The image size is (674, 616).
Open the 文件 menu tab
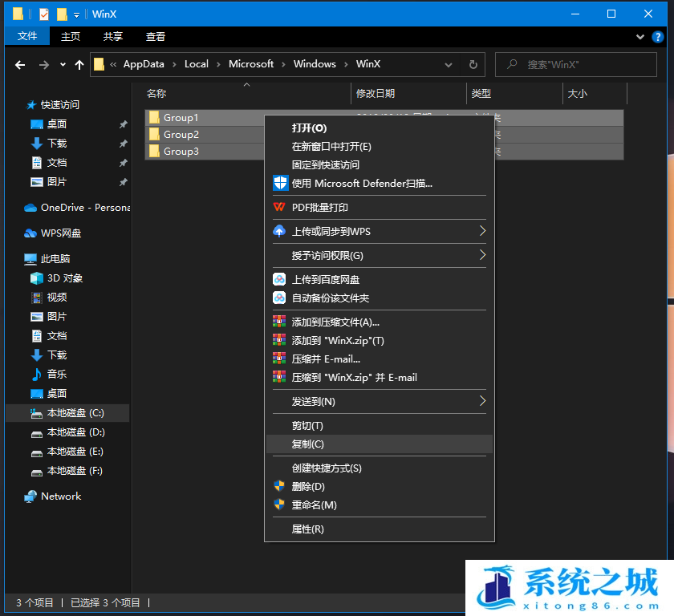(27, 36)
